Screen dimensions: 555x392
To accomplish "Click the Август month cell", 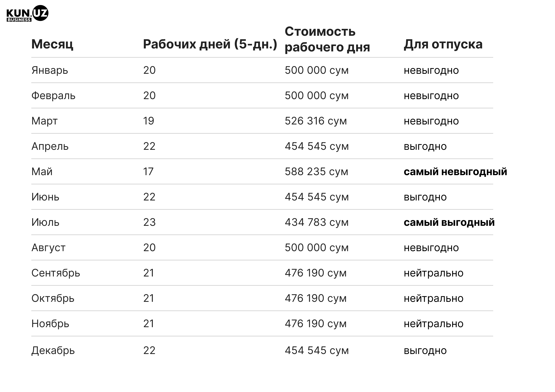I will pos(49,248).
